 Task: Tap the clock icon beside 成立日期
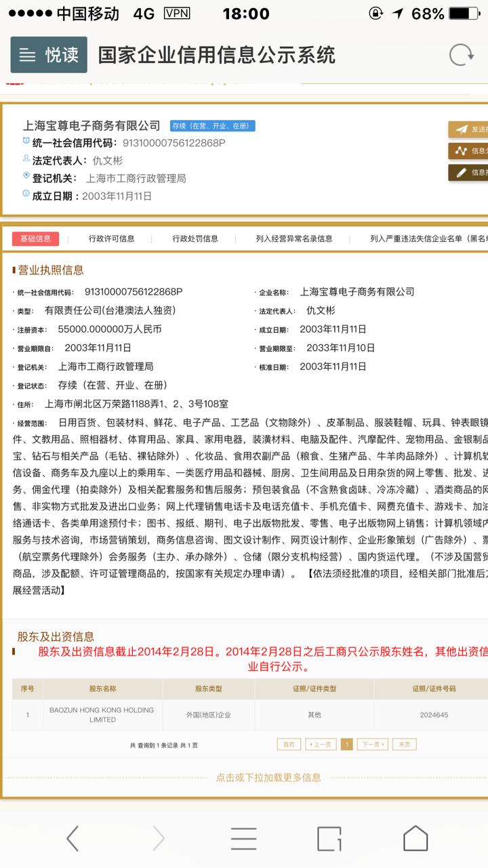[x=26, y=194]
